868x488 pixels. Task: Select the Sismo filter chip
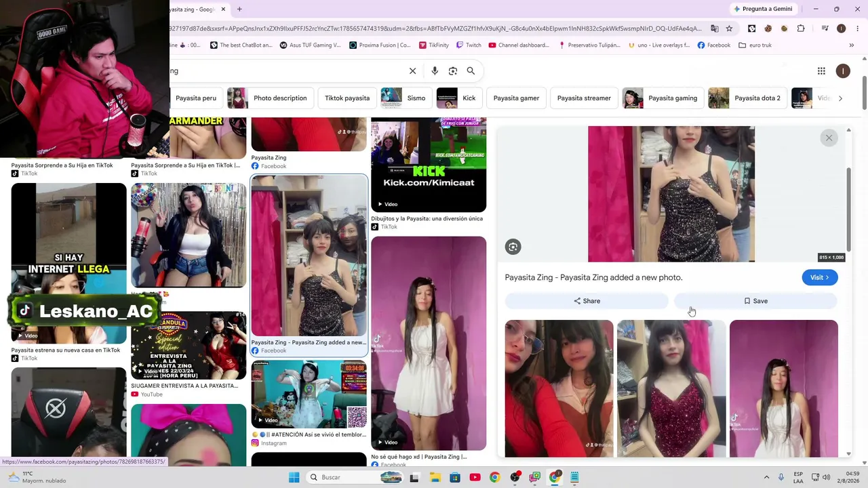coord(407,98)
